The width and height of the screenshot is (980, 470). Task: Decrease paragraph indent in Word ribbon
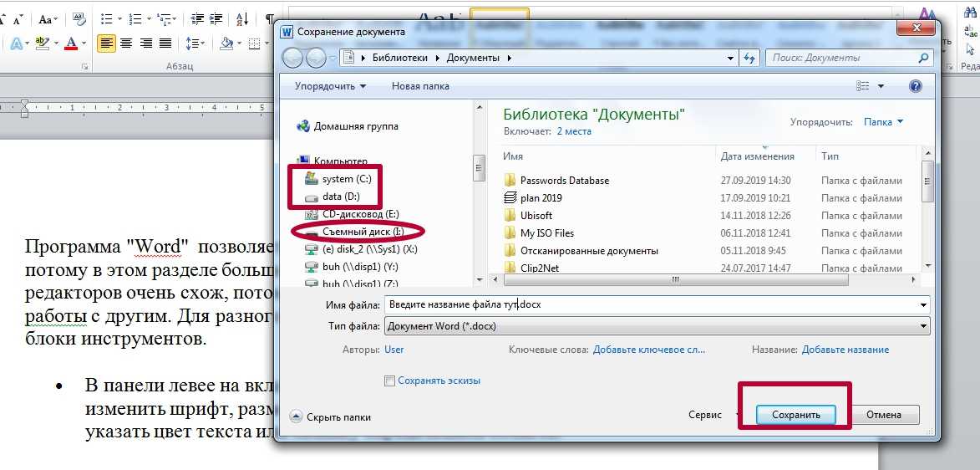(x=197, y=18)
